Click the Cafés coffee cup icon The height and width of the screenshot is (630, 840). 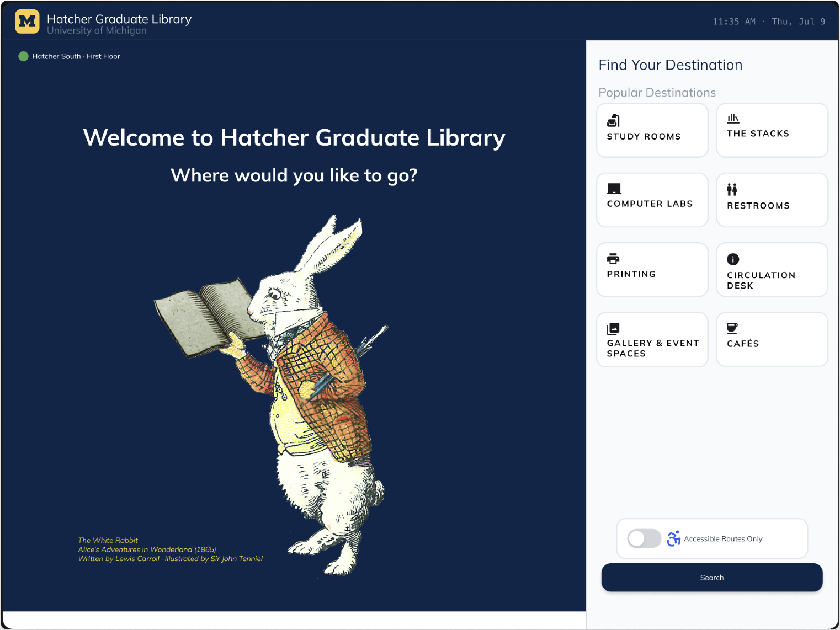[x=732, y=328]
